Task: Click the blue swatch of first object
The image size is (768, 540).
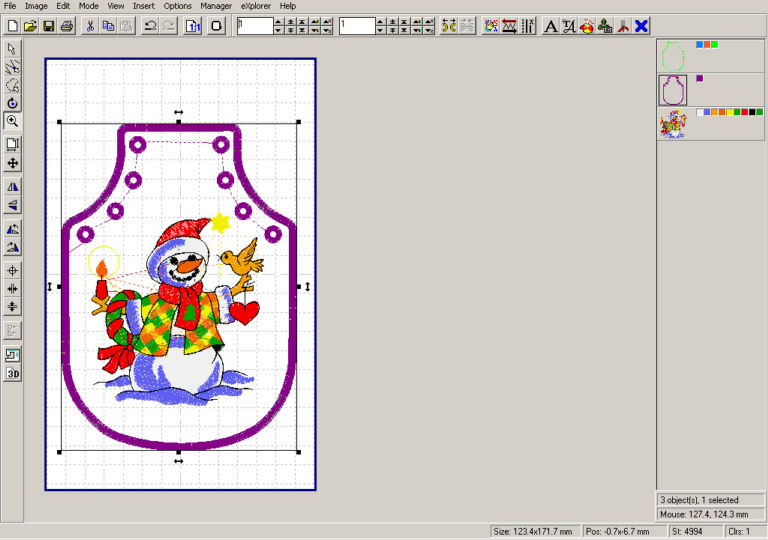Action: pyautogui.click(x=699, y=45)
